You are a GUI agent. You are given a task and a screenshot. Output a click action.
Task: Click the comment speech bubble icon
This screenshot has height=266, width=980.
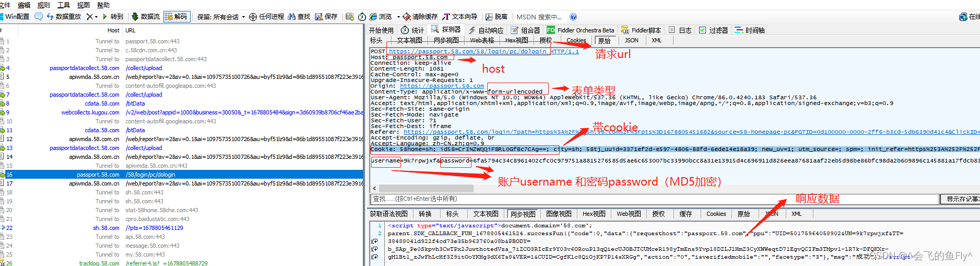click(x=39, y=17)
